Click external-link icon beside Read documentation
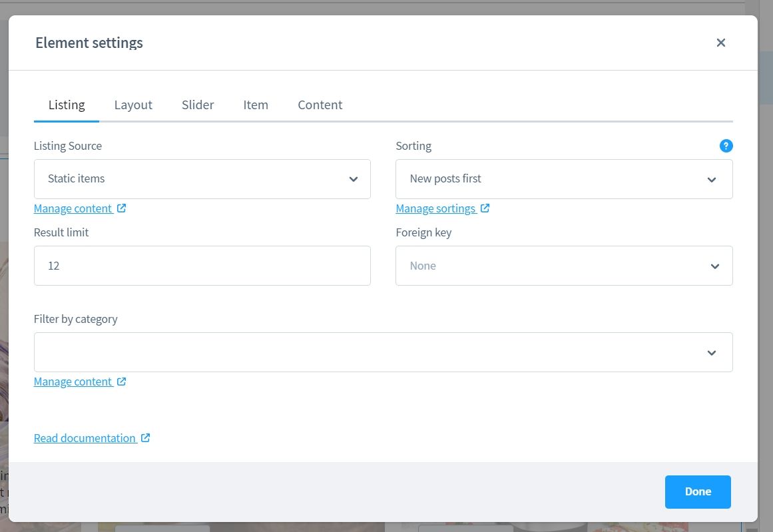Viewport: 773px width, 532px height. click(146, 438)
